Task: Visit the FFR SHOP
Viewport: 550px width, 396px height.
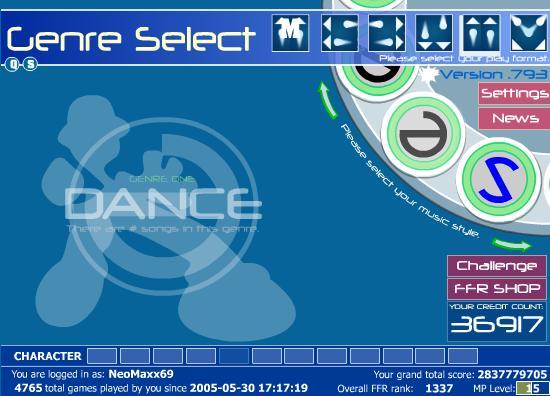Action: pyautogui.click(x=496, y=289)
